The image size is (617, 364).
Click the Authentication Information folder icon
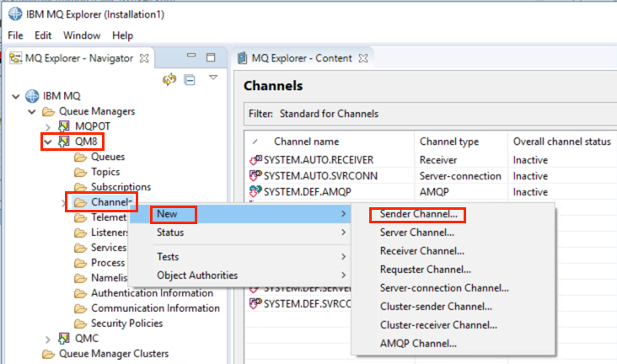coord(80,293)
